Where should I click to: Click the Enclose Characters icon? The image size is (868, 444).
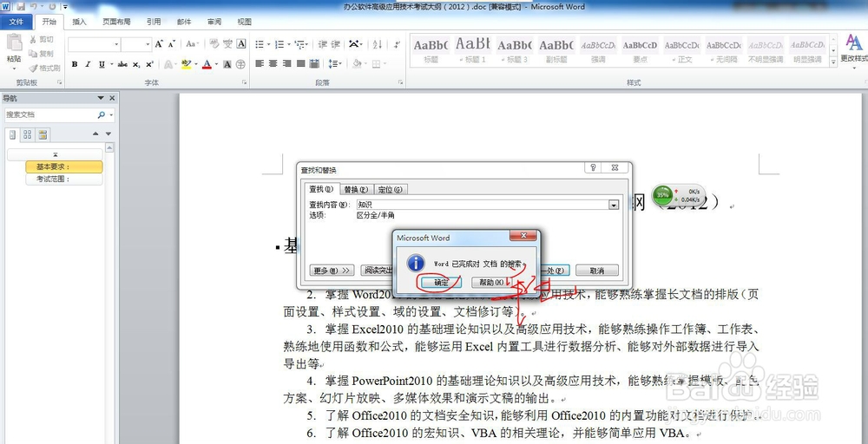[240, 64]
